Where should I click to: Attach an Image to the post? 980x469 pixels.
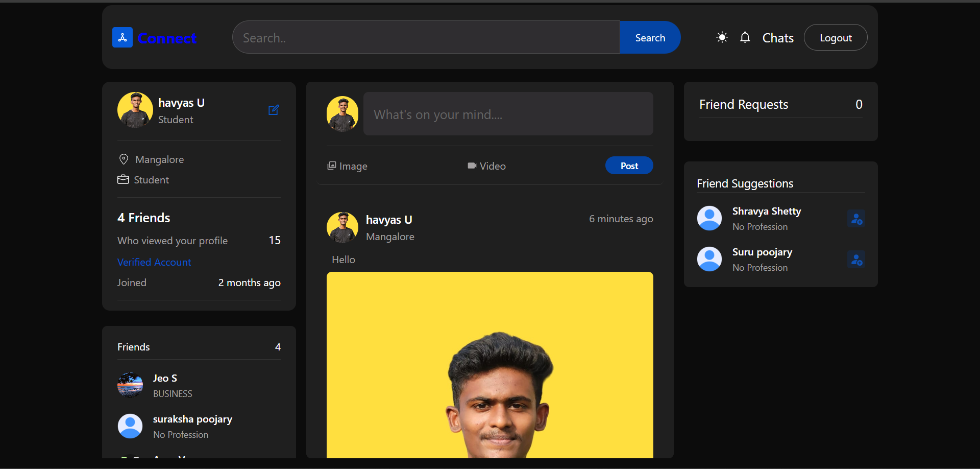click(x=347, y=166)
